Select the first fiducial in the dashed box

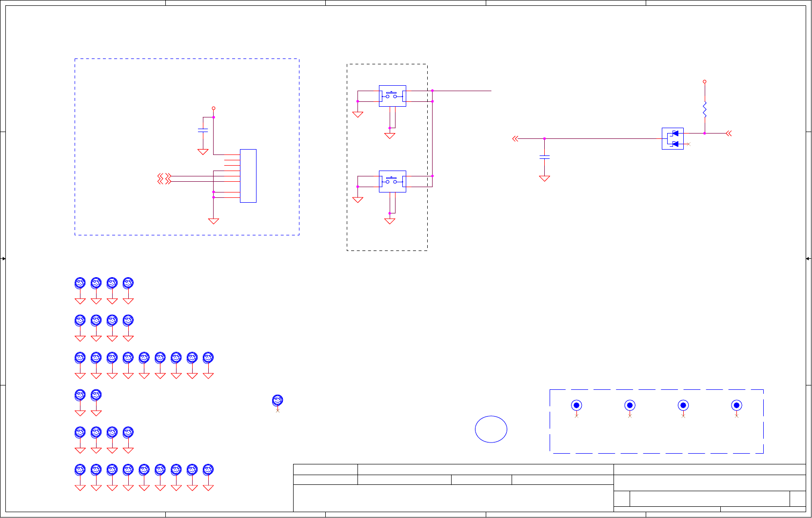[576, 405]
